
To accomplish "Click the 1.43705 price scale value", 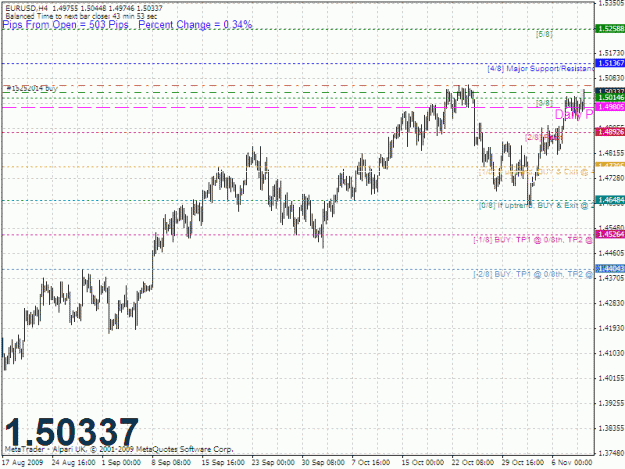I will tap(611, 278).
